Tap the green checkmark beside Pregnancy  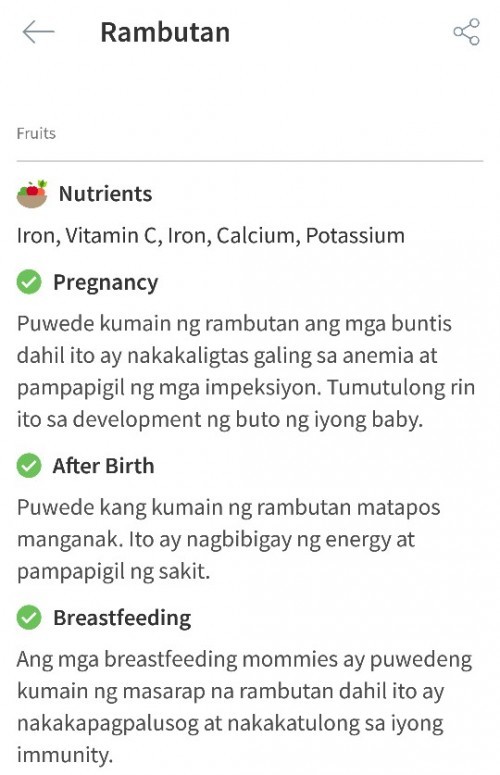pyautogui.click(x=29, y=282)
